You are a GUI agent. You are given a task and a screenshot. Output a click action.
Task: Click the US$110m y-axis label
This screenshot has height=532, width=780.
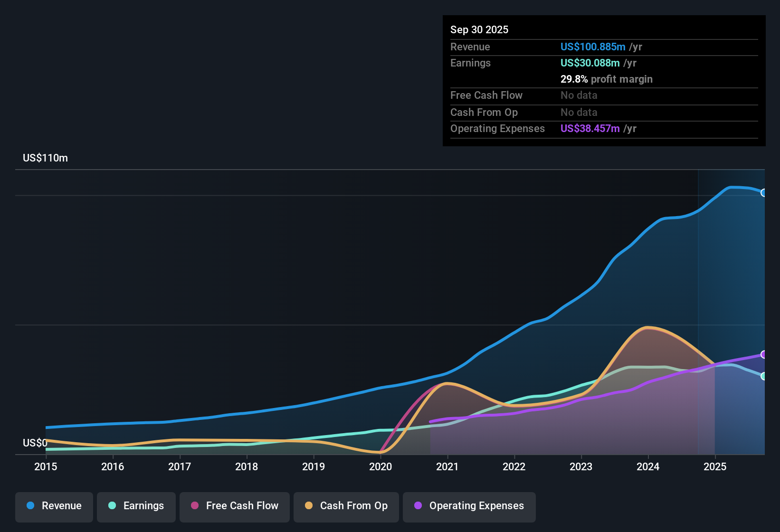(46, 158)
